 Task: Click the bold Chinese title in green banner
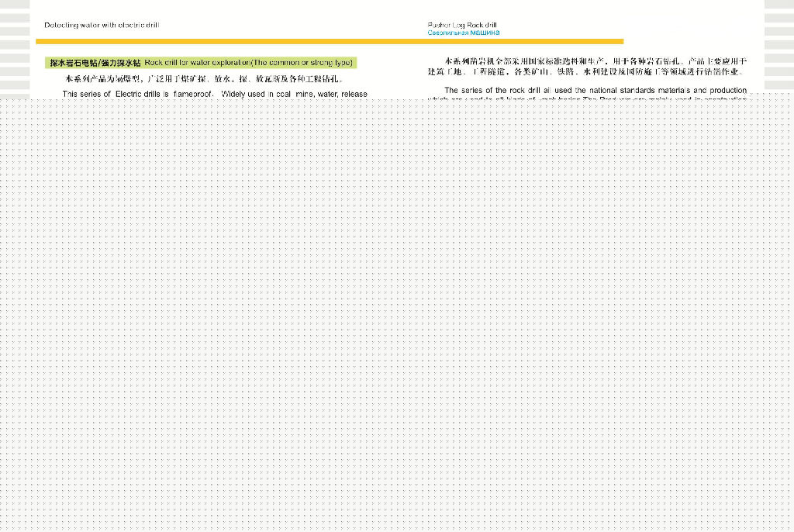(95, 63)
